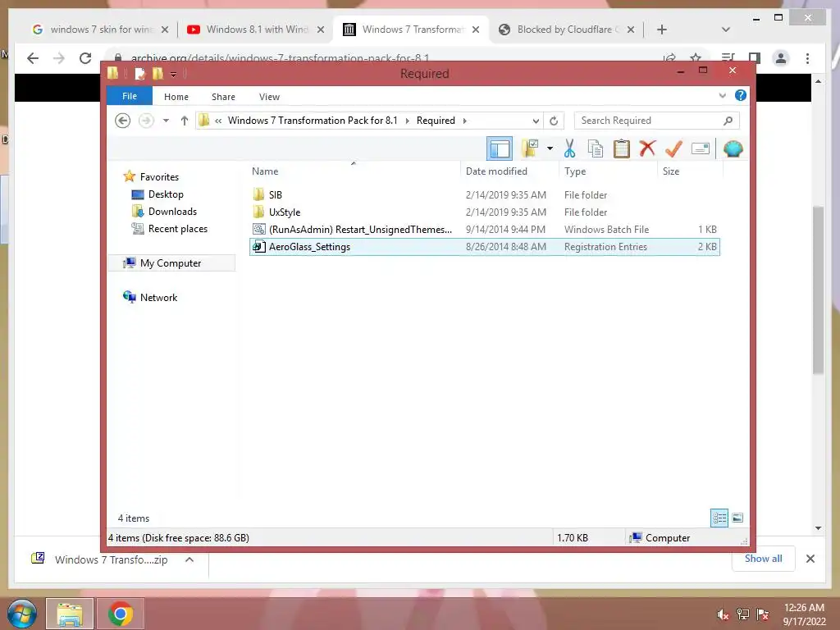Click the Copy icon in toolbar

tap(596, 148)
